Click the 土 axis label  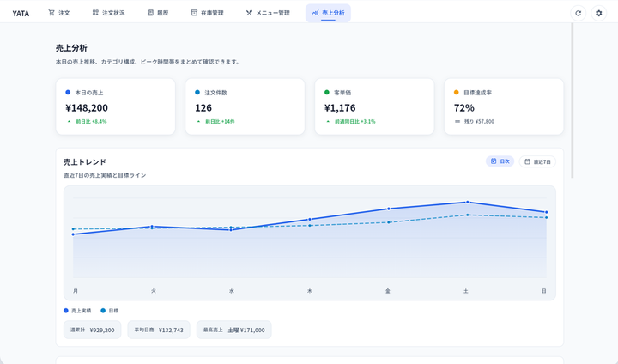466,291
